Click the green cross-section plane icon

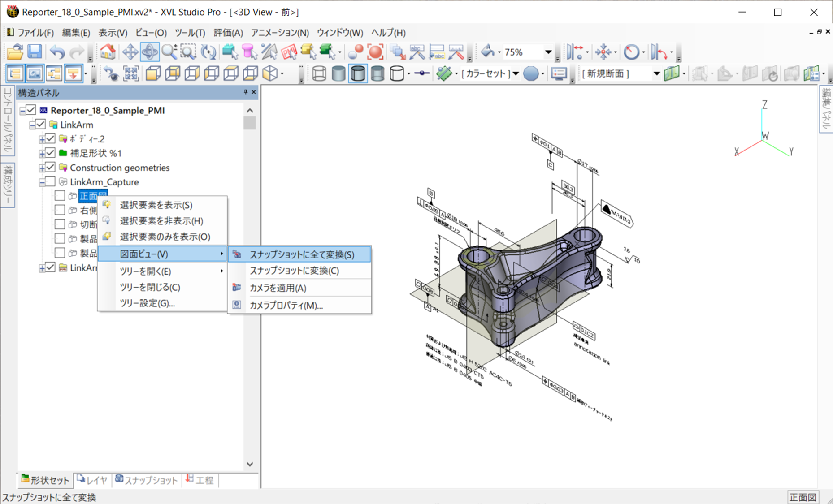click(672, 73)
